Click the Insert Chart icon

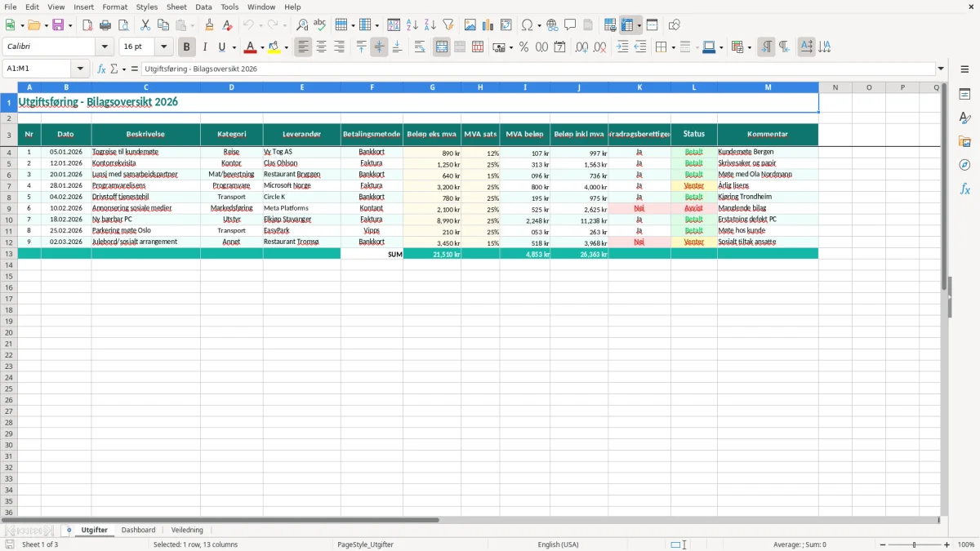488,25
